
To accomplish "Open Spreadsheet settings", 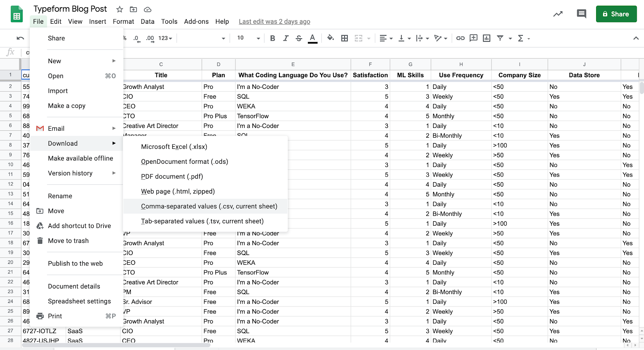I will point(76,301).
